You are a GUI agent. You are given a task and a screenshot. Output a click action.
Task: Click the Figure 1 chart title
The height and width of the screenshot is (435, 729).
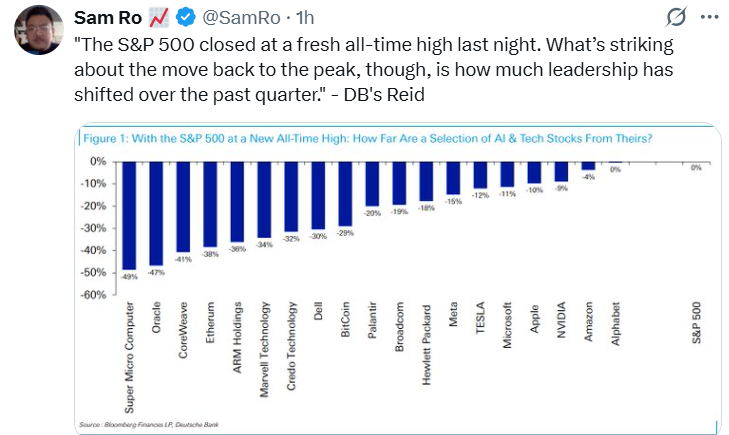367,139
